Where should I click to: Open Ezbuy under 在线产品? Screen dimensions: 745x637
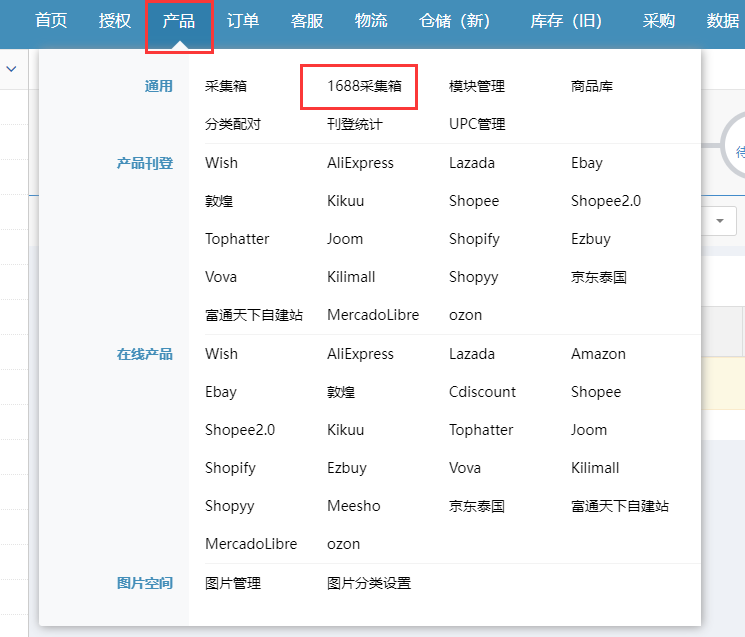click(347, 468)
